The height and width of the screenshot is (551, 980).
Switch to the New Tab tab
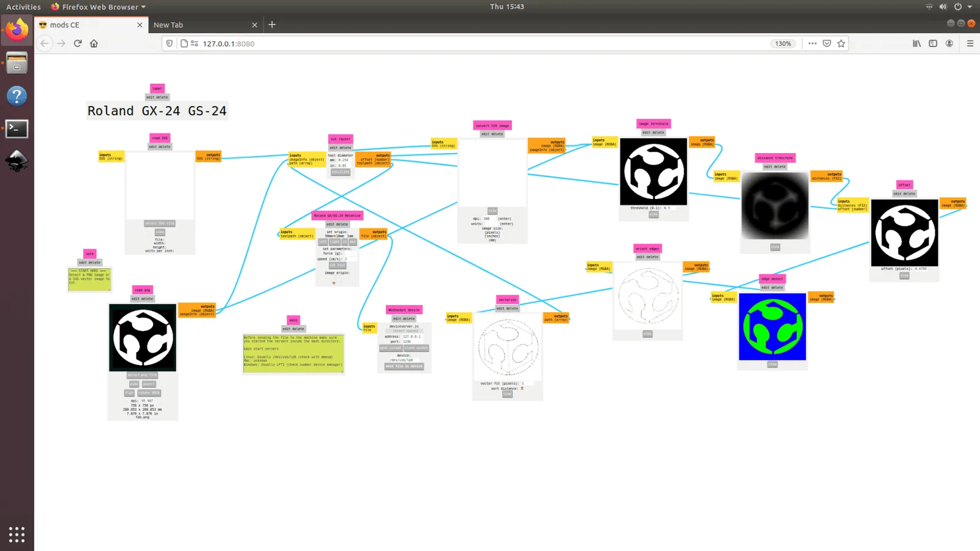(205, 25)
